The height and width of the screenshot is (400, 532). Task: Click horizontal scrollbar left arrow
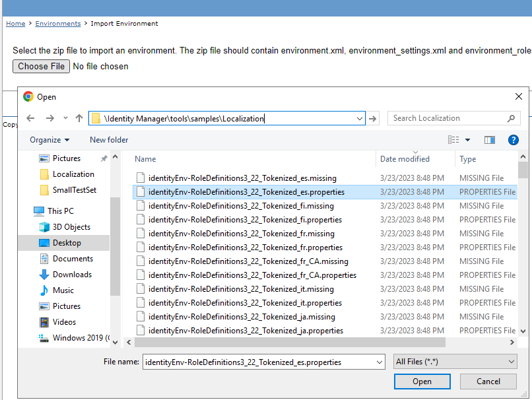pyautogui.click(x=129, y=343)
